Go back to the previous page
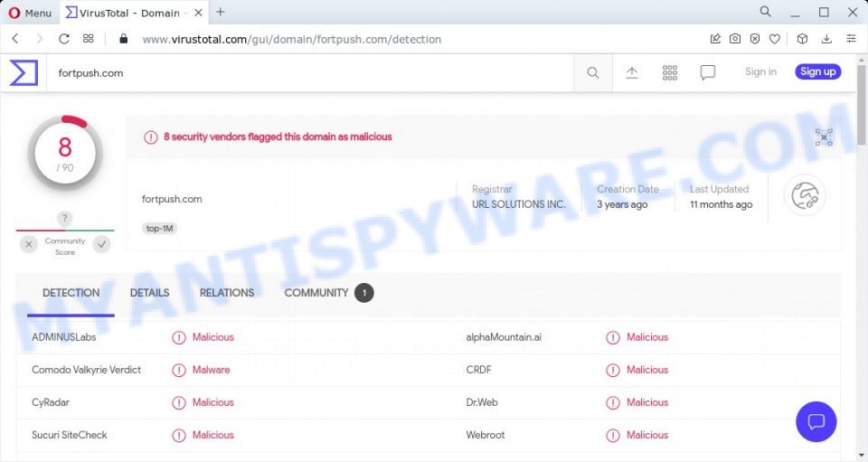 15,39
